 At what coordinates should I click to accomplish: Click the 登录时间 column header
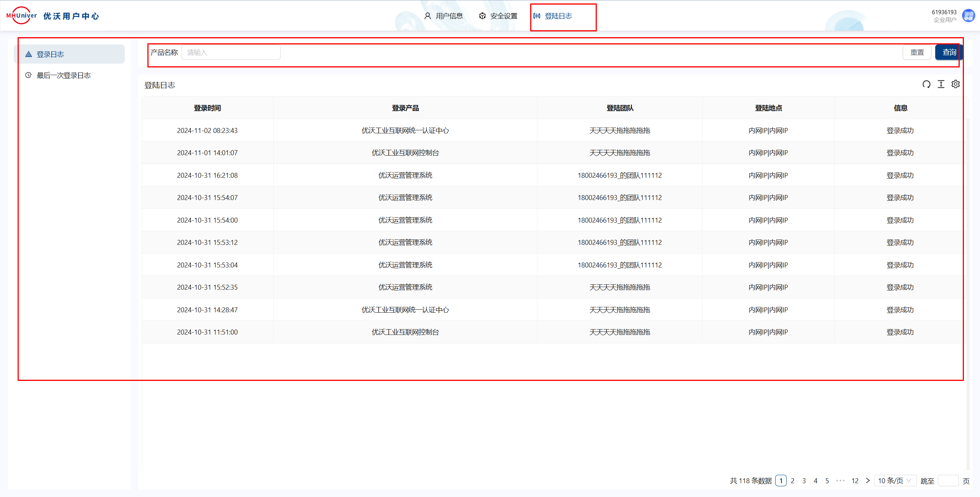click(x=207, y=108)
